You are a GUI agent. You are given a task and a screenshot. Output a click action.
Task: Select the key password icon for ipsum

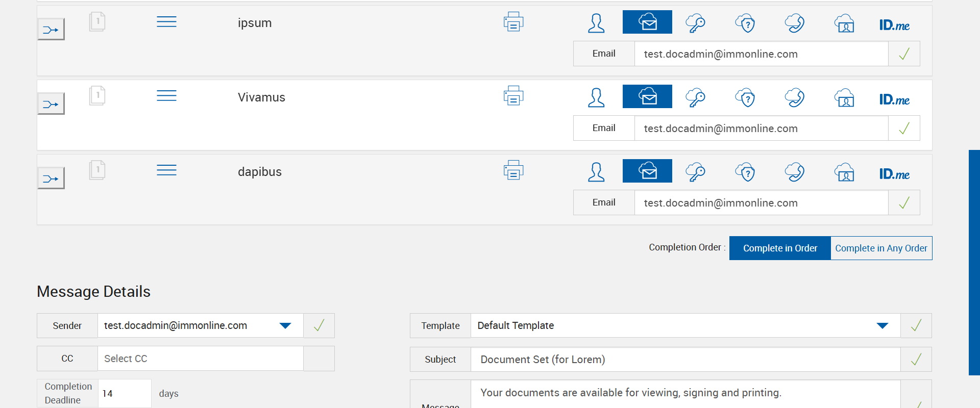(x=695, y=23)
